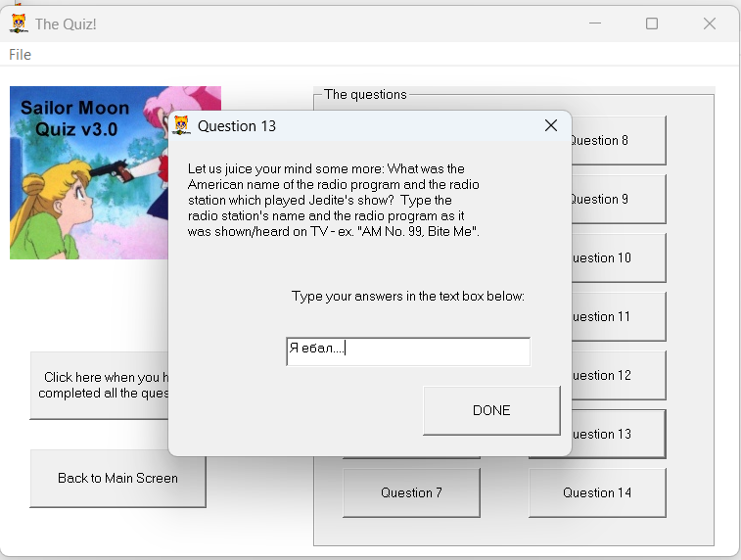Click the completed all questions button
Screen dimensions: 741x560
coord(98,385)
